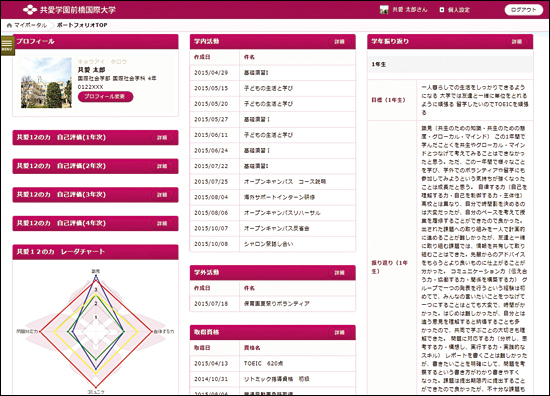Click the 件名 column header in 学内活動
The width and height of the screenshot is (550, 396).
[249, 57]
